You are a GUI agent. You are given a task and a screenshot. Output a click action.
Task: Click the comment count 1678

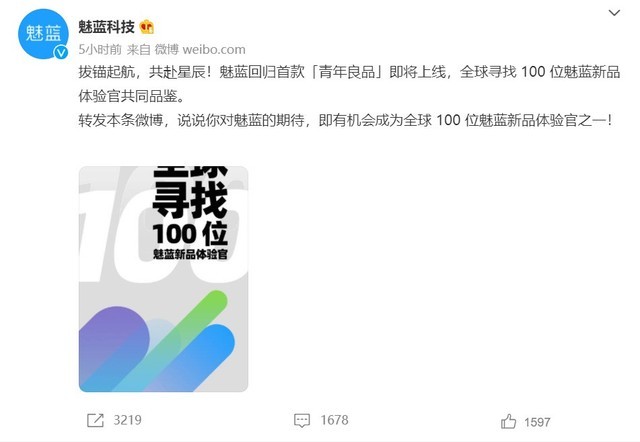point(334,420)
